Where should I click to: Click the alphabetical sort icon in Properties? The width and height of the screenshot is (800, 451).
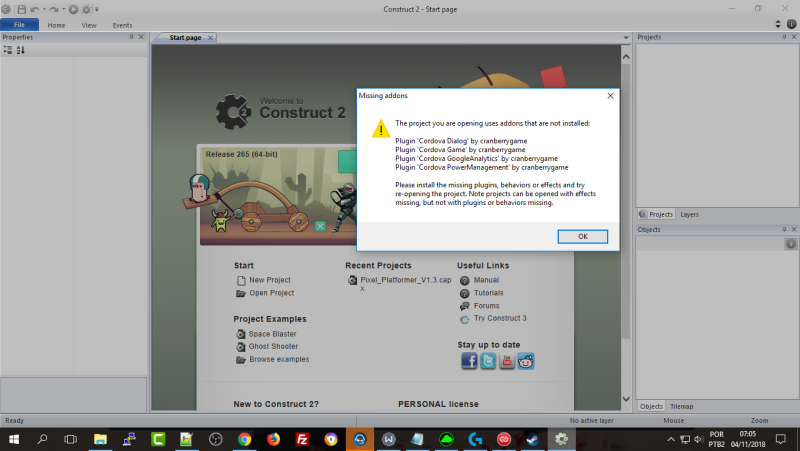click(20, 50)
